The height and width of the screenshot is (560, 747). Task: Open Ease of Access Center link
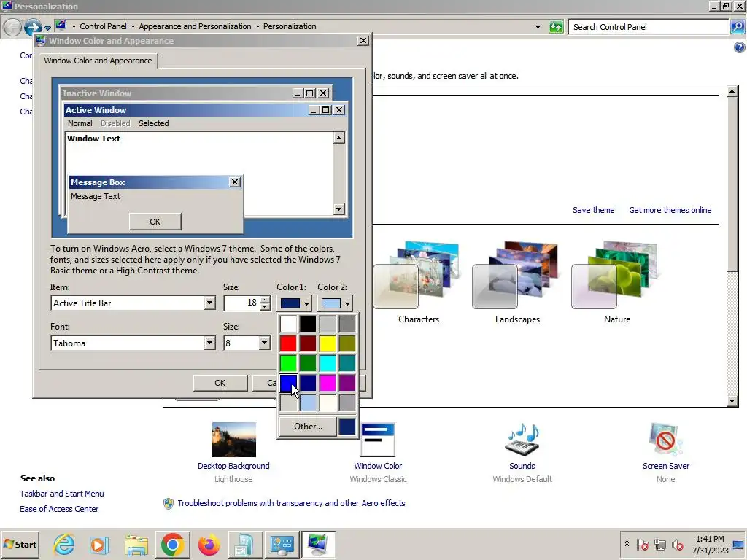(x=59, y=509)
